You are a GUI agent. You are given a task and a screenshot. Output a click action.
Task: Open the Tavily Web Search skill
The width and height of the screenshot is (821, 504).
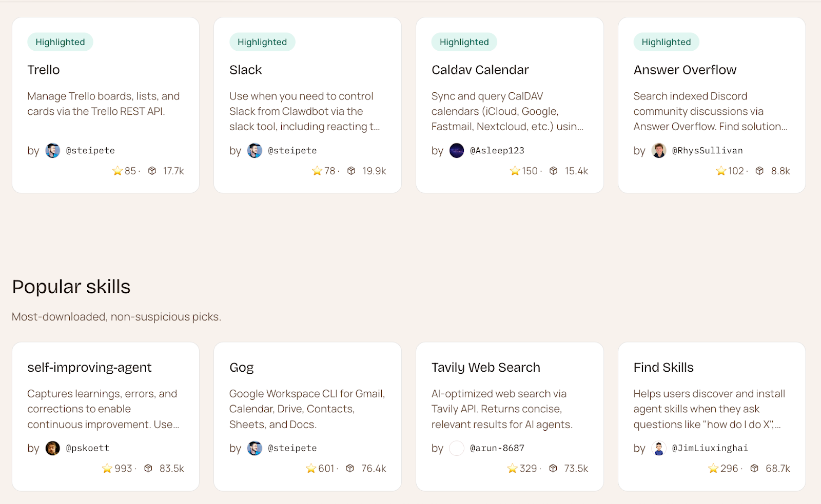click(x=485, y=368)
